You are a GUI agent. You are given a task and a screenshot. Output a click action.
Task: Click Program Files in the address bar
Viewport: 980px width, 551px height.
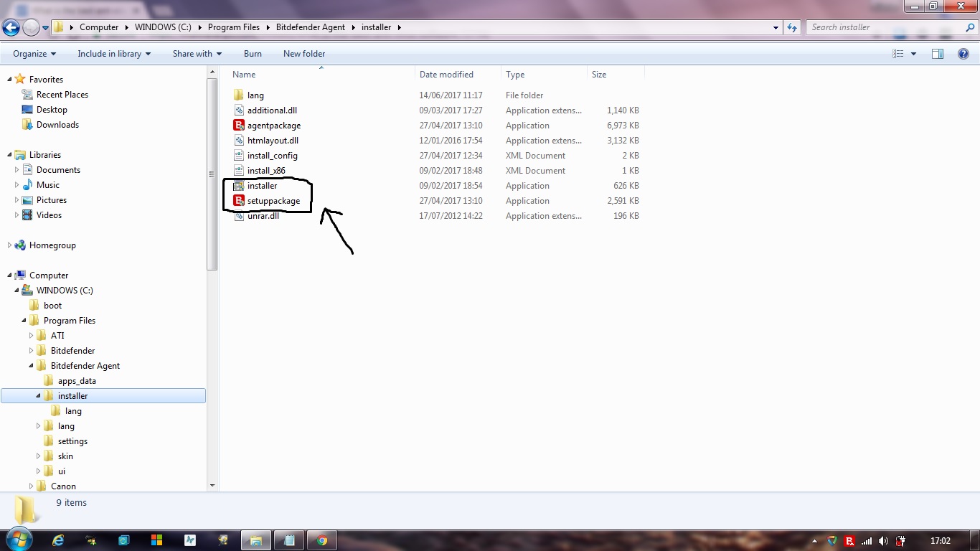(233, 27)
